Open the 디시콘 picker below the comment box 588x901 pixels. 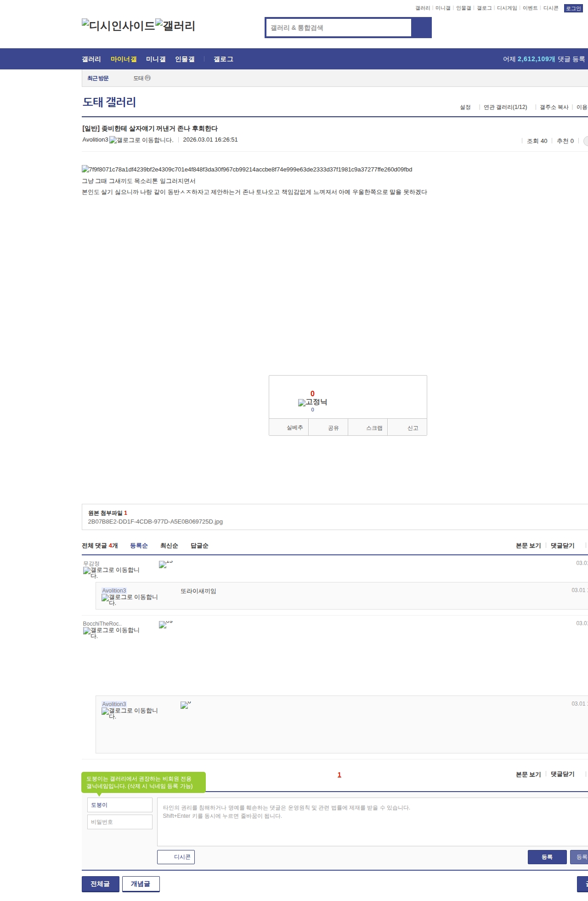176,857
